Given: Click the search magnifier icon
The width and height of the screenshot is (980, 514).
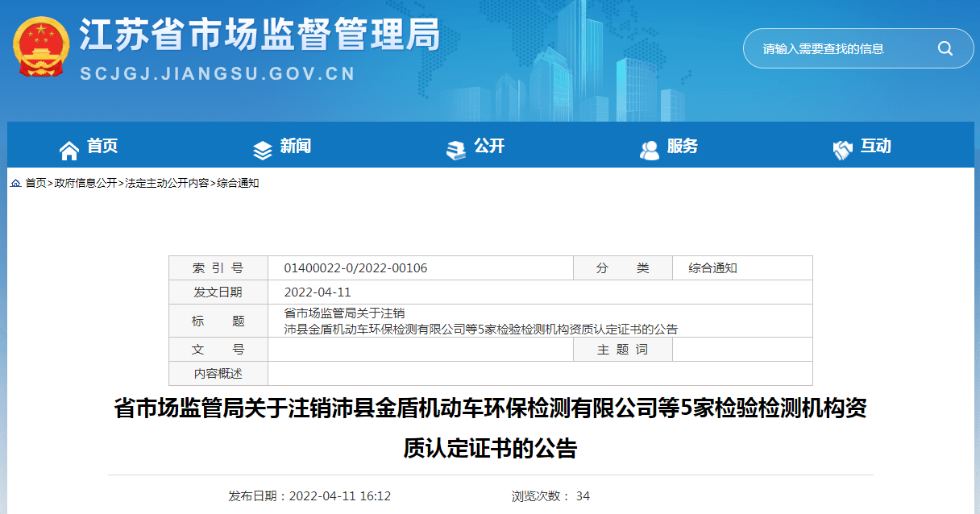Looking at the screenshot, I should (x=945, y=48).
